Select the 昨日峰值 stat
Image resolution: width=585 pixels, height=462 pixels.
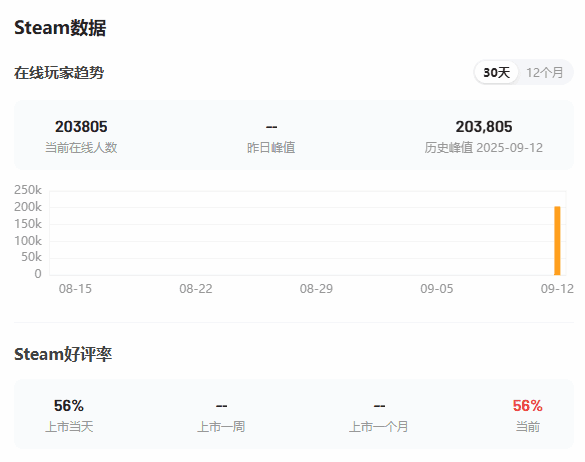[x=271, y=136]
